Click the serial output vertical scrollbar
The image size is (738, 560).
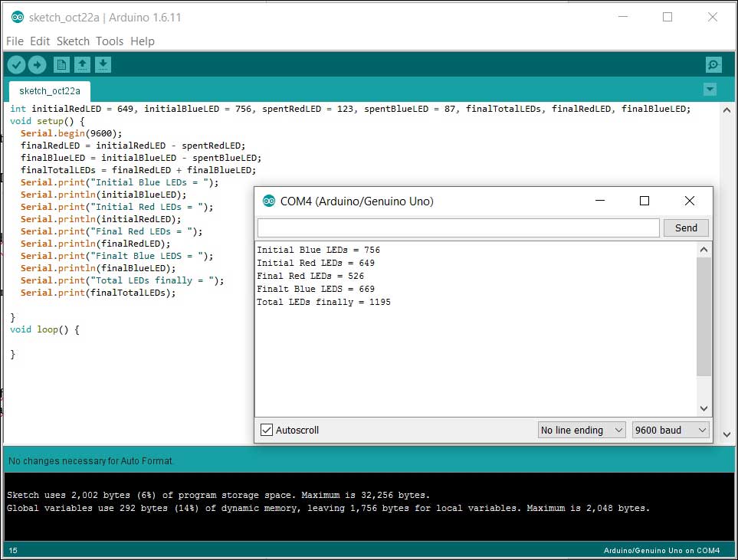tap(704, 316)
